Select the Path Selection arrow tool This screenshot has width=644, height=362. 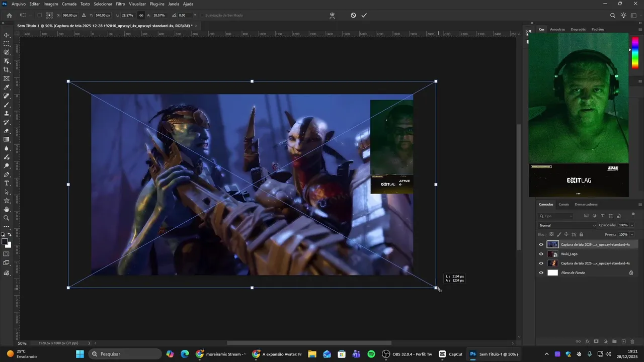tap(7, 192)
